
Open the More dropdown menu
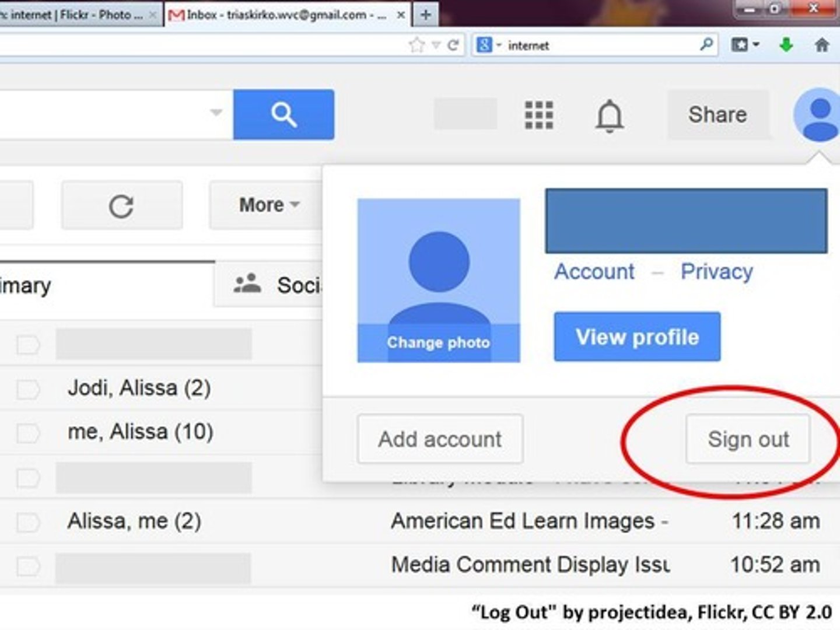[268, 205]
